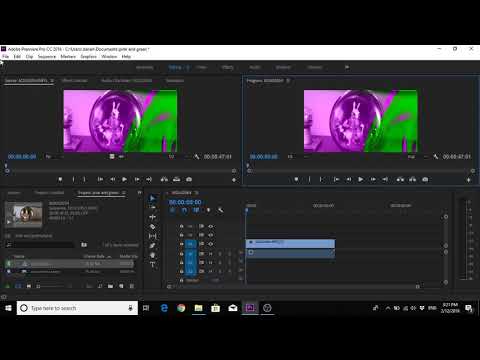
Task: Open Windows Start menu
Action: (8, 308)
